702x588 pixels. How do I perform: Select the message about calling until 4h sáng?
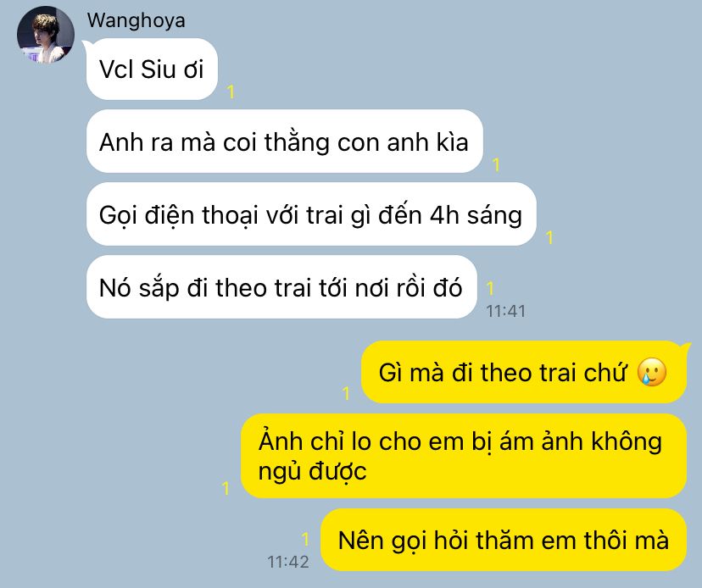pos(311,214)
